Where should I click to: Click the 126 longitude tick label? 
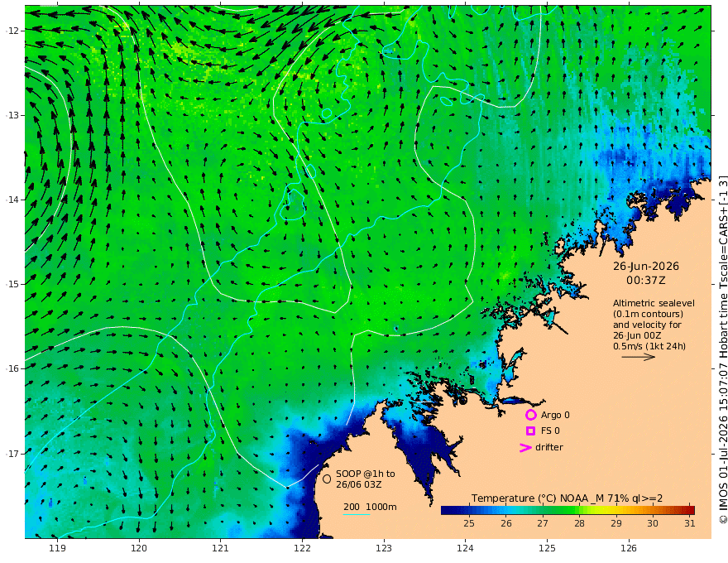coord(629,549)
